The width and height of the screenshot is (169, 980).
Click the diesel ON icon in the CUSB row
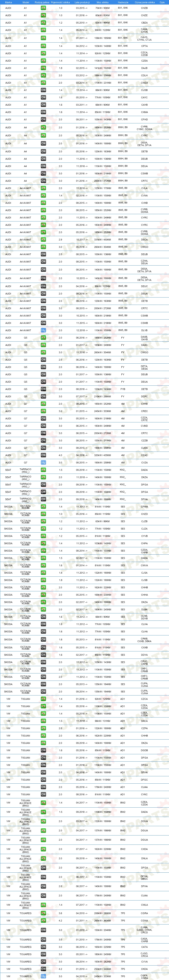tap(43, 90)
